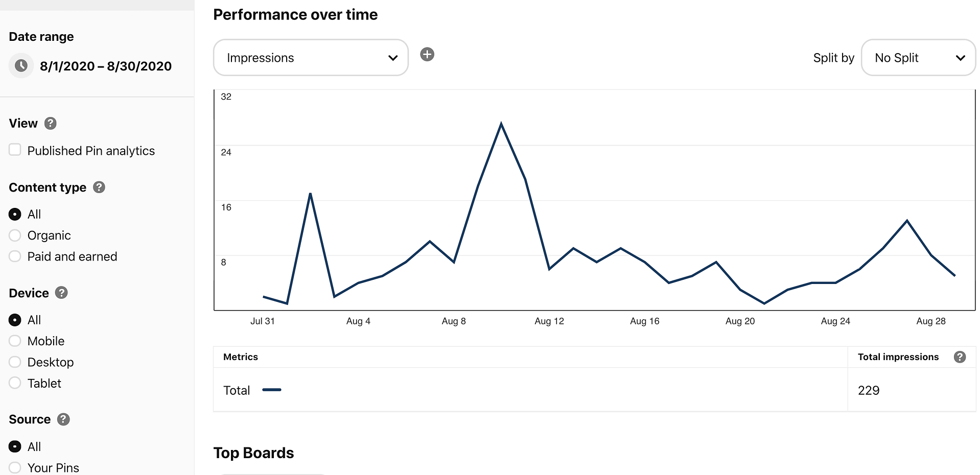Image resolution: width=980 pixels, height=475 pixels.
Task: Select Your Pins under Source
Action: (15, 467)
